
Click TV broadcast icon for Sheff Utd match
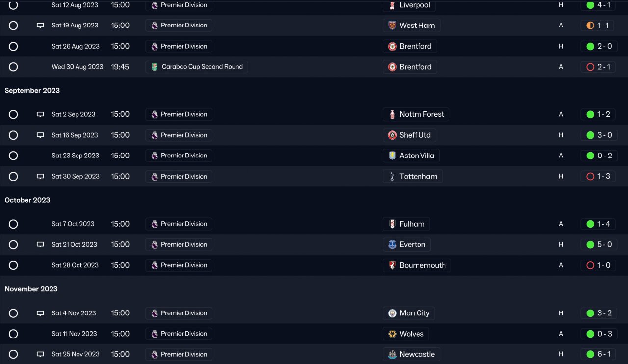tap(40, 135)
